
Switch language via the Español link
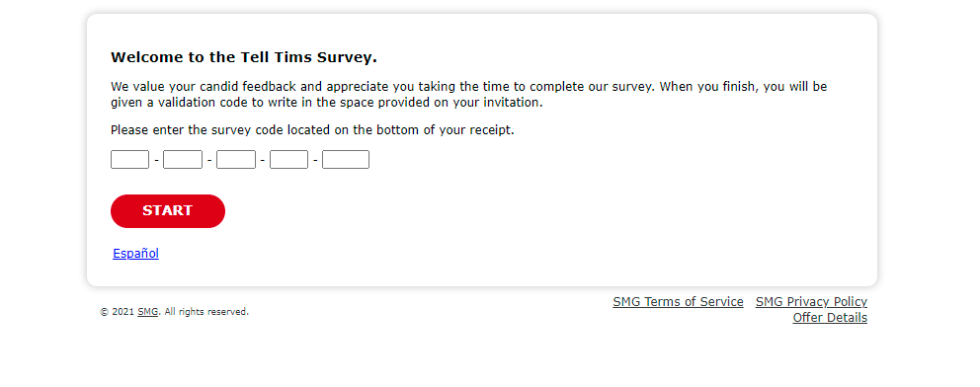pos(135,254)
